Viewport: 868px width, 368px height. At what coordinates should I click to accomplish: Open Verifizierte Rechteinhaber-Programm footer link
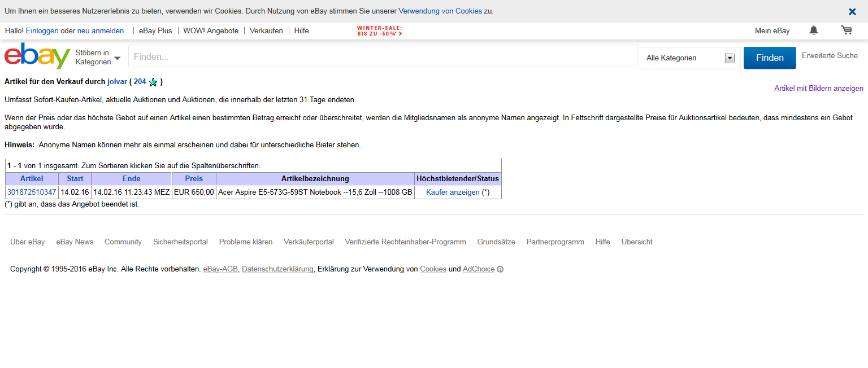[x=405, y=242]
